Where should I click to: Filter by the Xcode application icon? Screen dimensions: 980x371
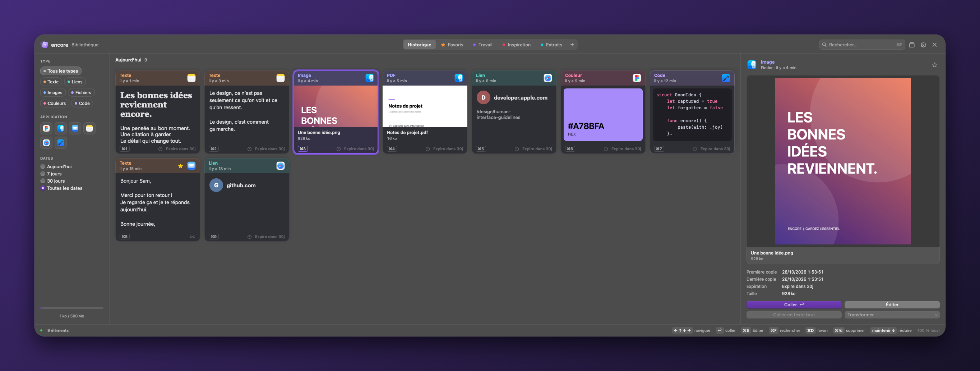pyautogui.click(x=60, y=143)
